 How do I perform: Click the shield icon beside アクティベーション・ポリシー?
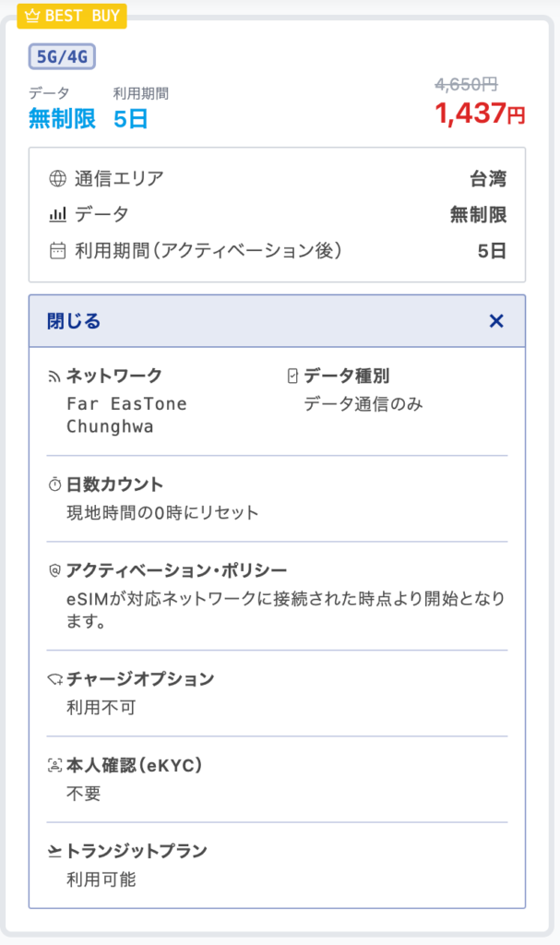54,570
